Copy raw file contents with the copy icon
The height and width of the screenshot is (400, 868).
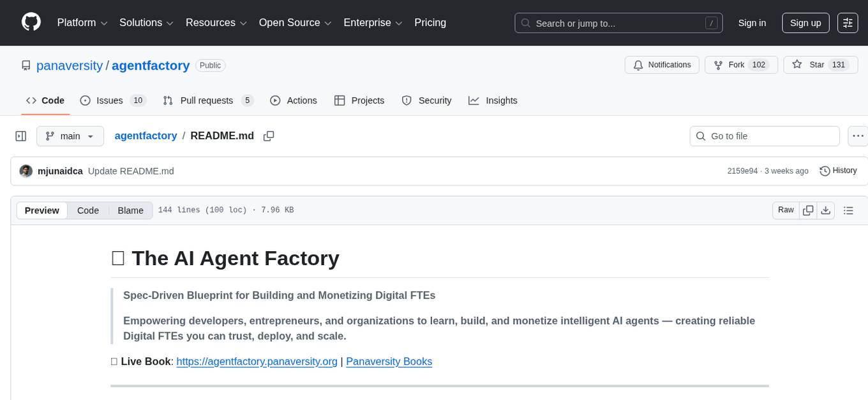click(x=808, y=210)
